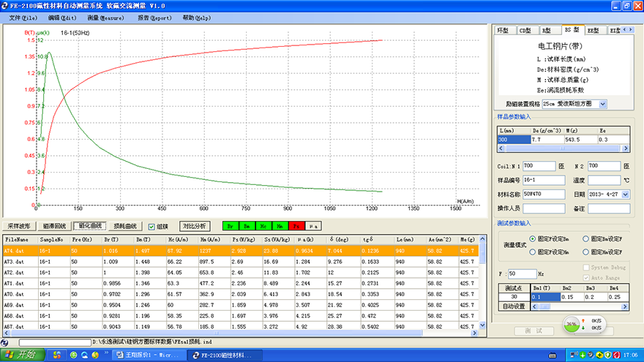Image resolution: width=644 pixels, height=362 pixels.
Task: Click the disabled 测试 button
Action: coord(533,331)
